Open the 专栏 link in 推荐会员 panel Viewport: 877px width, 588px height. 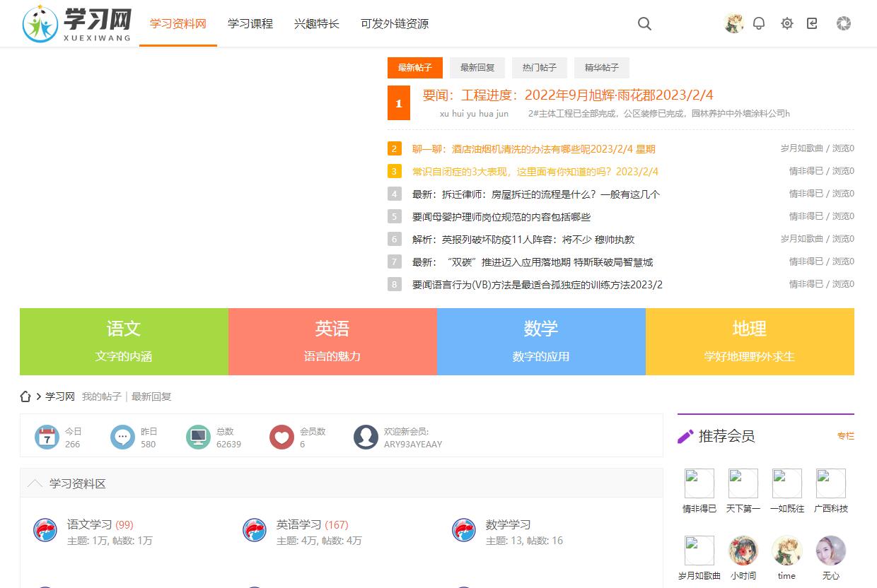[845, 437]
